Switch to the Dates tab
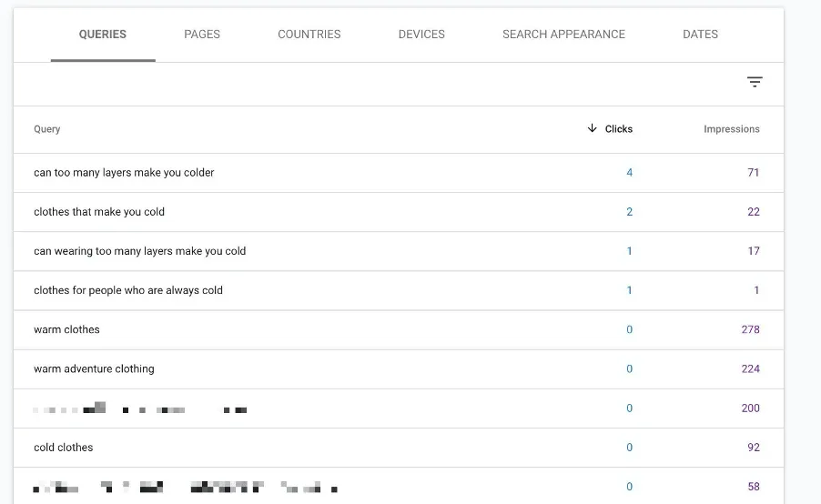Image resolution: width=821 pixels, height=504 pixels. coord(700,35)
